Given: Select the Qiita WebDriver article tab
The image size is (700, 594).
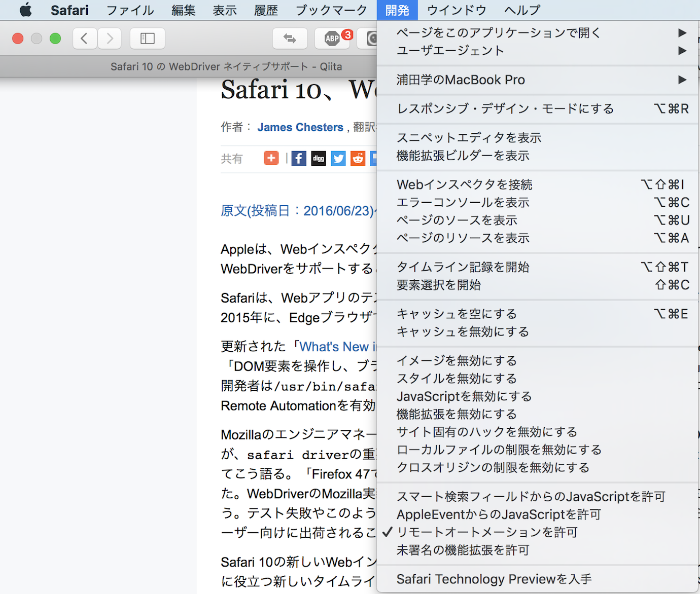Looking at the screenshot, I should click(x=226, y=66).
